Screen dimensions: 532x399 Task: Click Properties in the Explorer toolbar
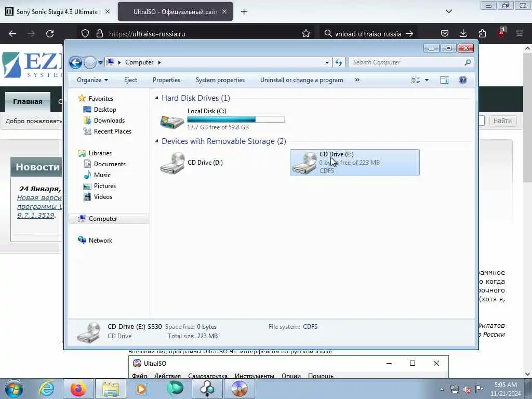click(166, 80)
